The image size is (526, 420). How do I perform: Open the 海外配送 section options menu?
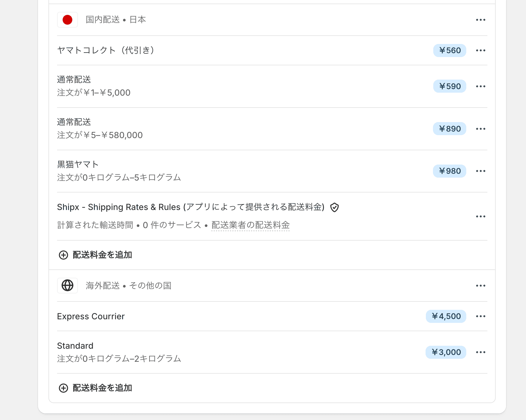481,285
